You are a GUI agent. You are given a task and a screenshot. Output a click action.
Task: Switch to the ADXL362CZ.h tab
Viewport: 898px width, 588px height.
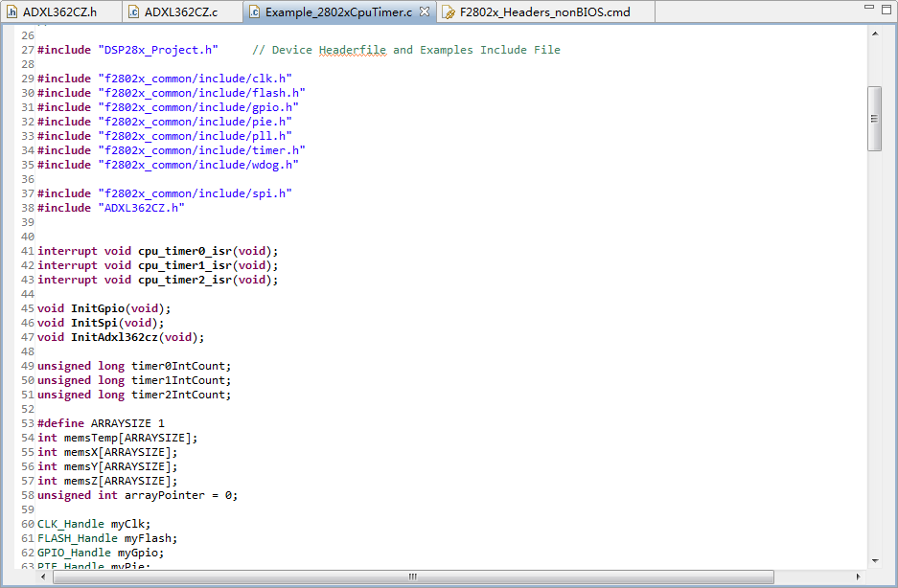pyautogui.click(x=60, y=12)
